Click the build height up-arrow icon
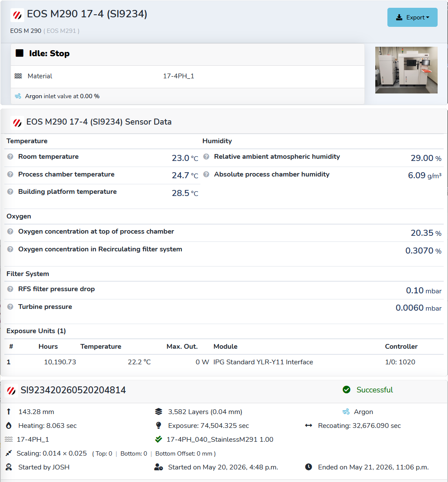This screenshot has width=448, height=482. (9, 411)
